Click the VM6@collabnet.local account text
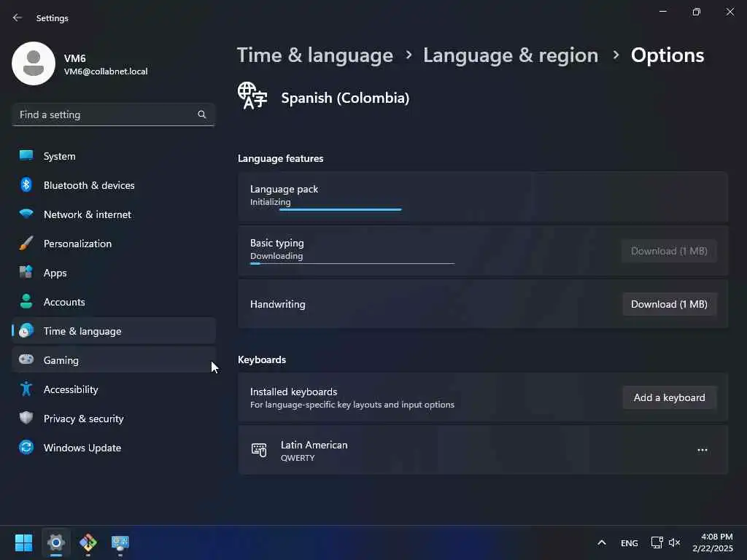Screen dimensions: 747x560 coord(106,71)
